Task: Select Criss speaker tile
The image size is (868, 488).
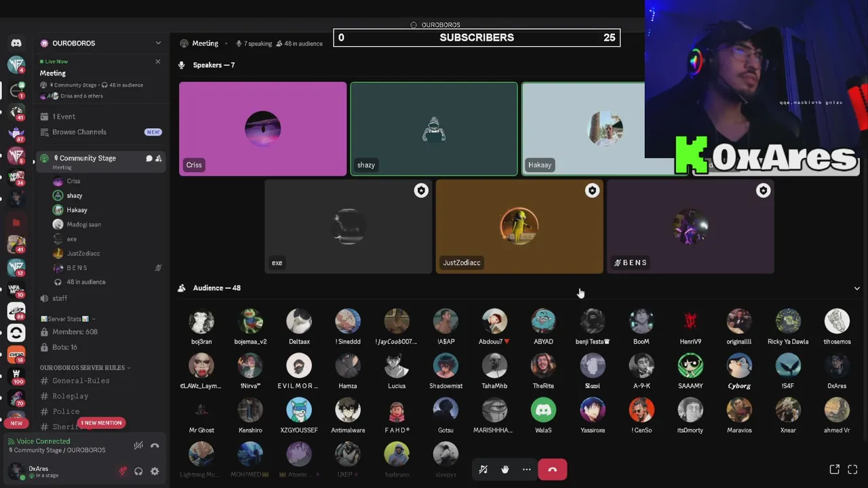Action: 262,129
